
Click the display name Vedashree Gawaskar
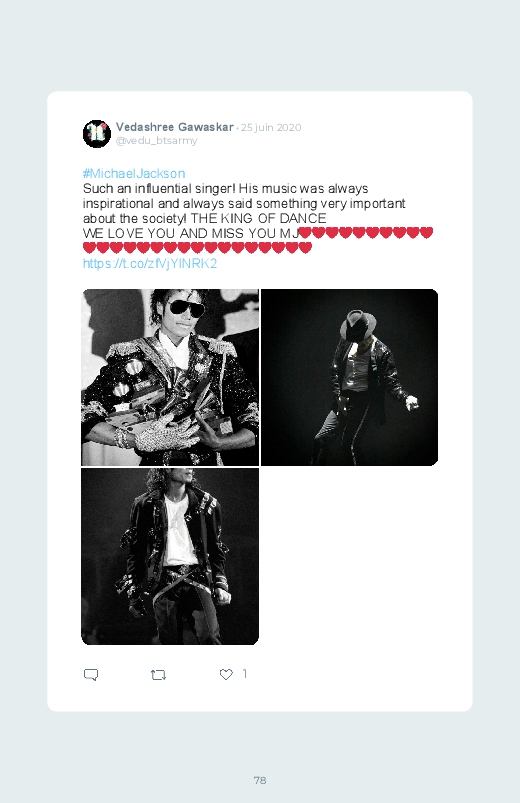175,126
